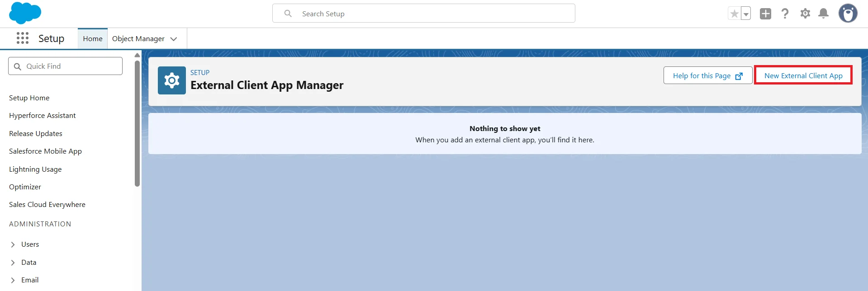Click the magnifier icon in Search Setup
868x291 pixels.
click(288, 14)
